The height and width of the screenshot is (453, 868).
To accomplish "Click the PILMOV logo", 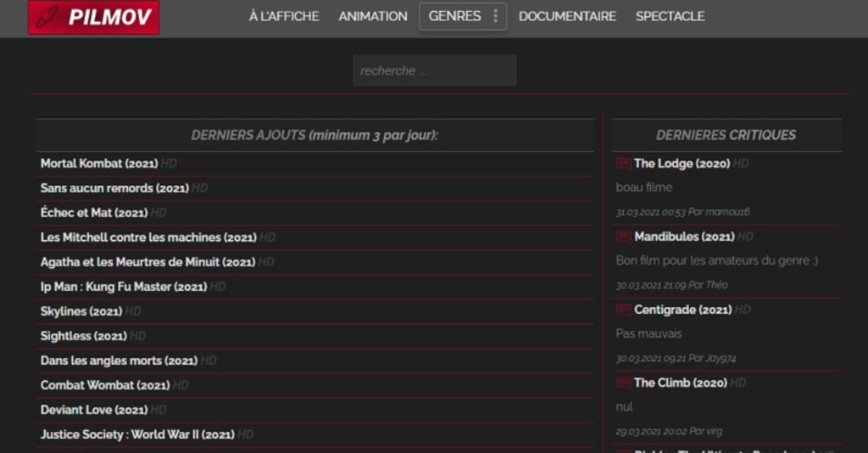I will click(93, 17).
